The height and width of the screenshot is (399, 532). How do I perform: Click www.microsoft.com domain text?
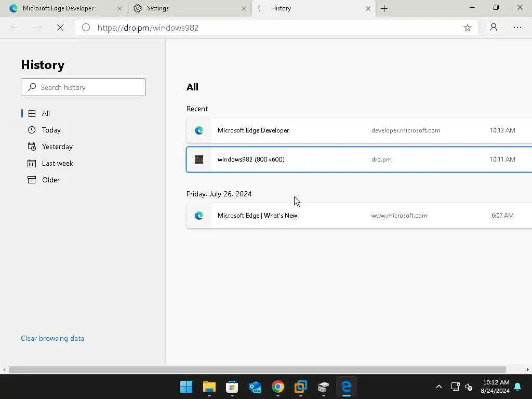click(400, 216)
